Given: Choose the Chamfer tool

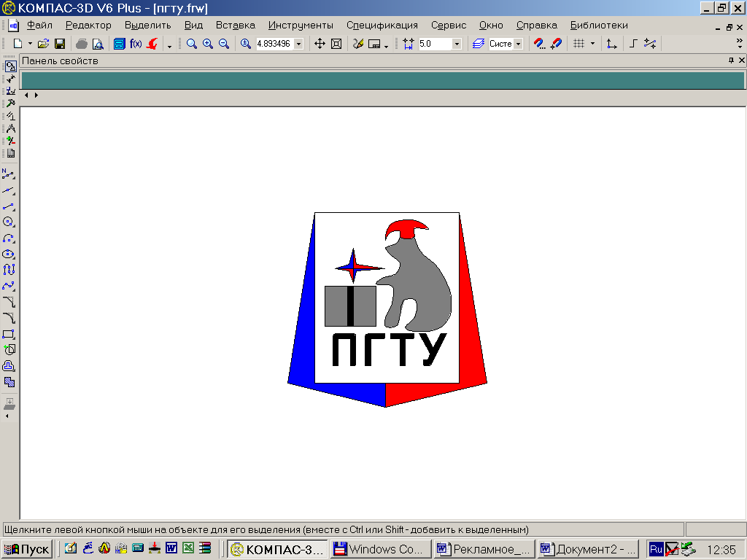Looking at the screenshot, I should 9,302.
